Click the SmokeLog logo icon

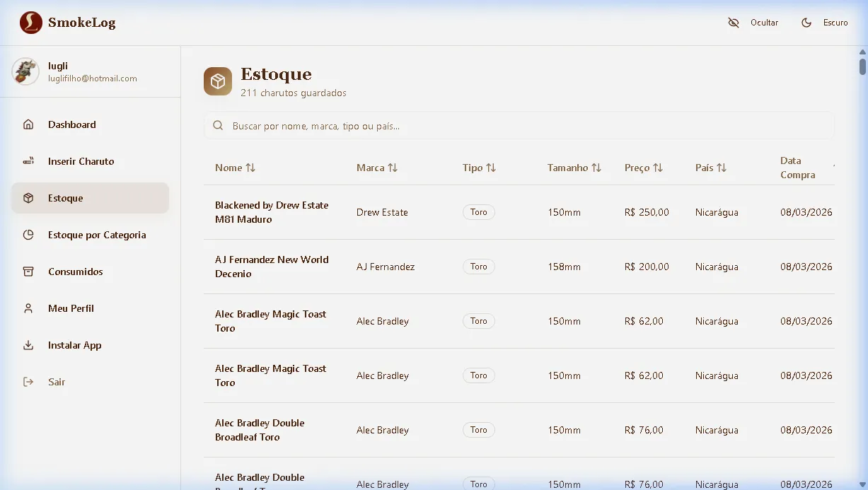point(31,23)
